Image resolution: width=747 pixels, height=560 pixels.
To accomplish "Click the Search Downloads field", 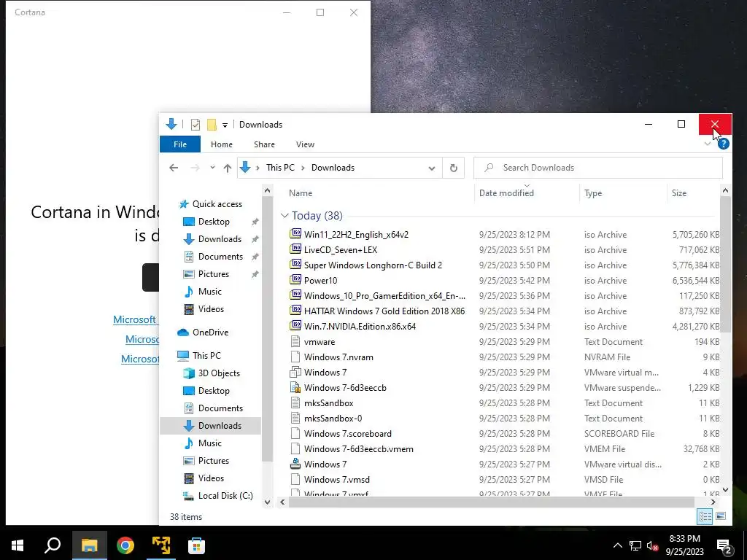I will [598, 168].
